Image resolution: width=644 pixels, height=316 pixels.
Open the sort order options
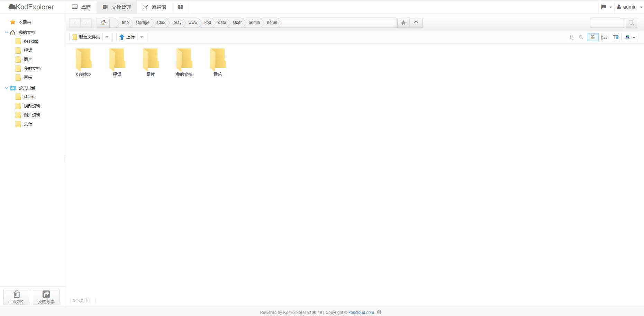tap(572, 37)
